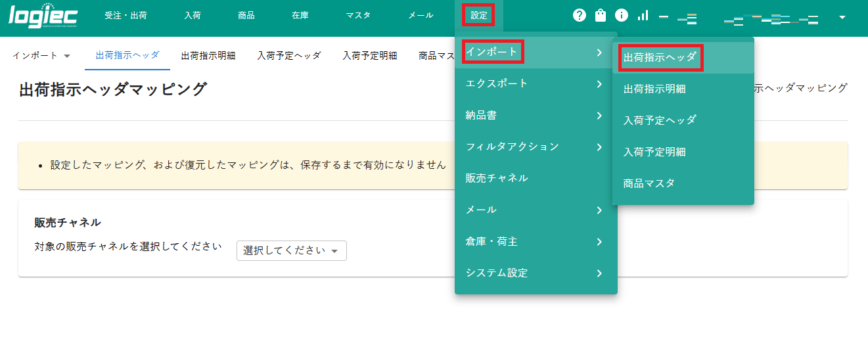Select 販売チャネル in settings menu

pos(536,178)
